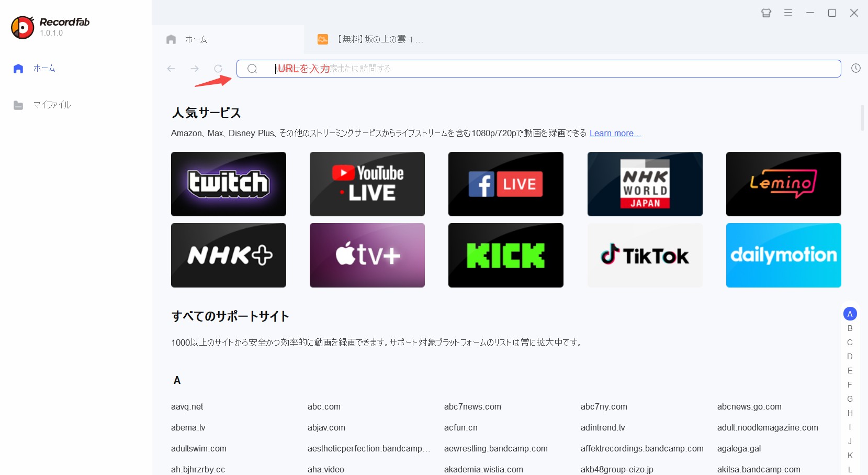This screenshot has width=868, height=475.
Task: Open acfun.cn site link
Action: click(x=461, y=427)
